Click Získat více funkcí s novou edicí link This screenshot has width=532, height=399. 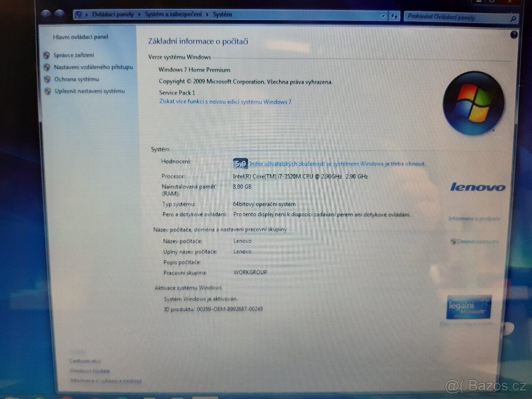pos(226,102)
